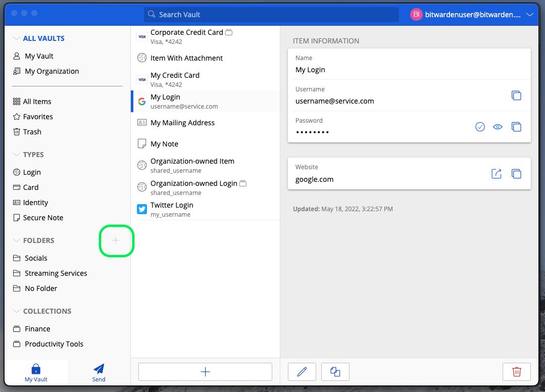Open the Finance collection
545x392 pixels.
(32, 329)
